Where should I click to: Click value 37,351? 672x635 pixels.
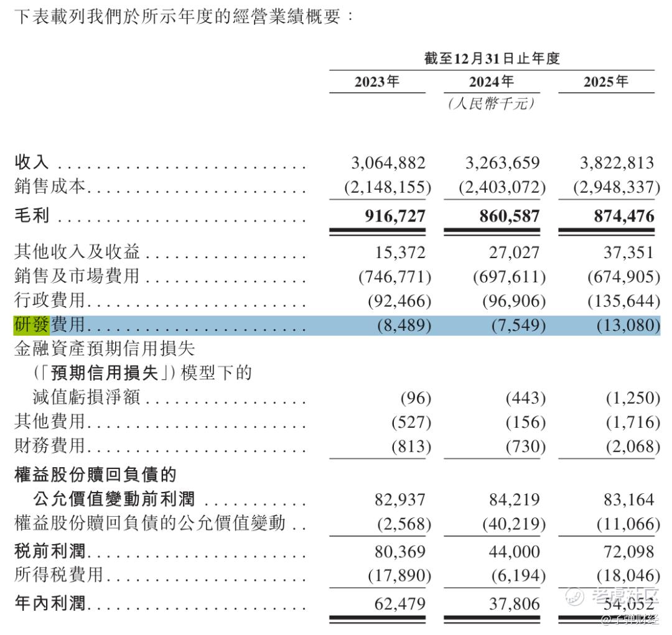628,253
